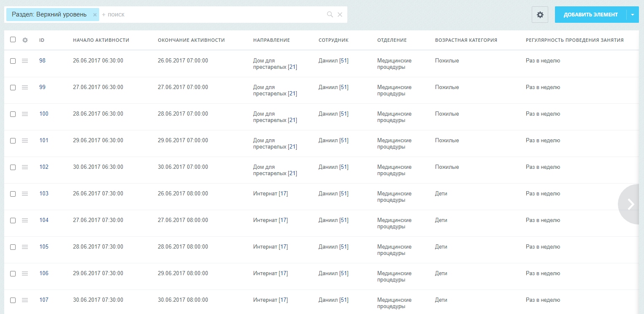The width and height of the screenshot is (644, 314).
Task: Check the checkbox for row 100
Action: pos(13,114)
